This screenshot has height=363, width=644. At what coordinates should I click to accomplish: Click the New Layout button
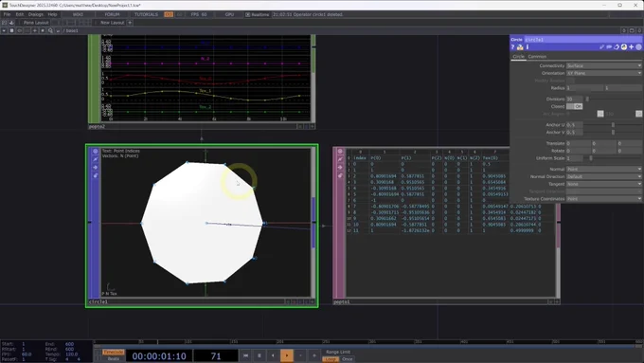tap(112, 23)
